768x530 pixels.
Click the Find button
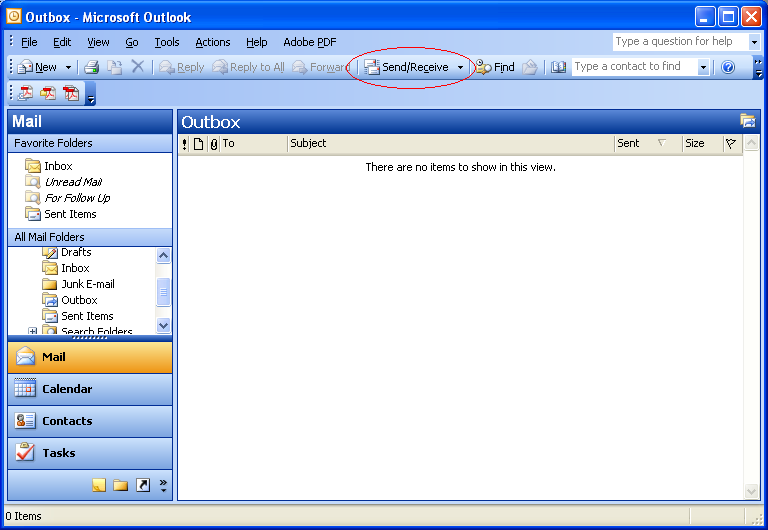pyautogui.click(x=495, y=67)
